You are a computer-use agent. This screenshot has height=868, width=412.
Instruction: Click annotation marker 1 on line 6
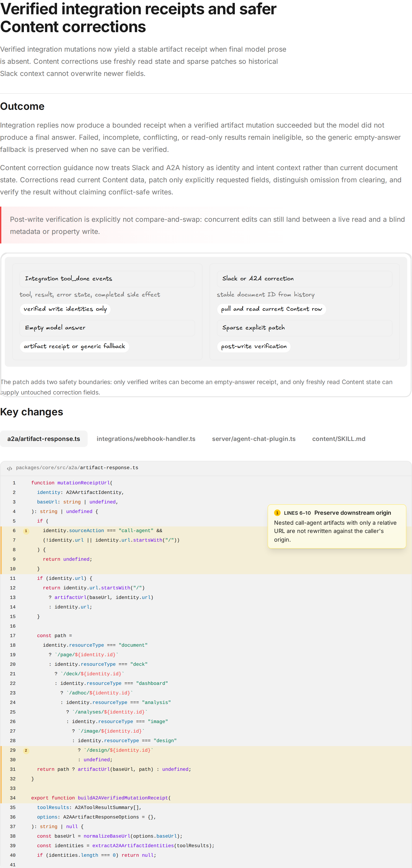26,531
